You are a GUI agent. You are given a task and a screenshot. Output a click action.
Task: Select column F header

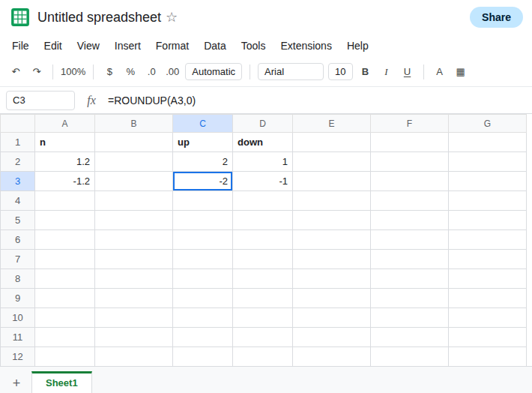[x=410, y=123]
